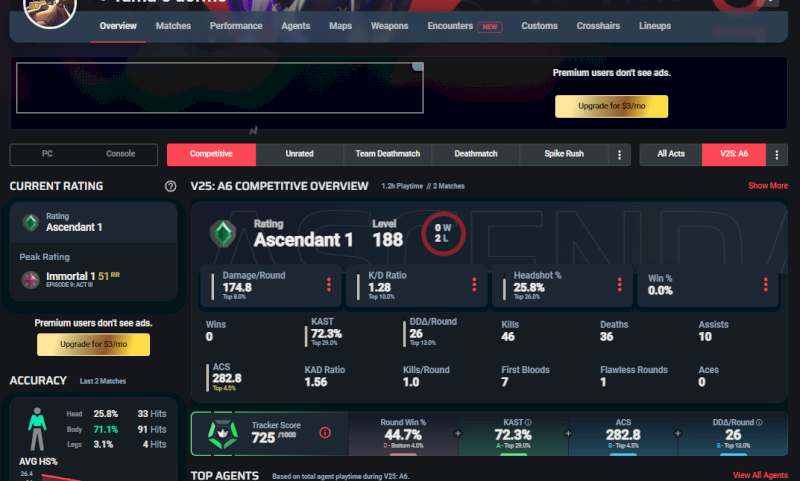The height and width of the screenshot is (481, 800).
Task: Select Unrated mode filter
Action: (299, 154)
